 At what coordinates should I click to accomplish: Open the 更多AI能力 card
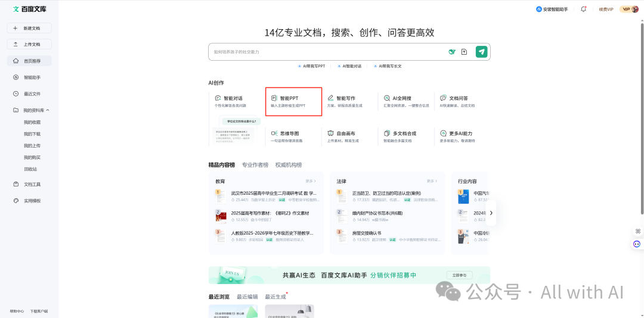[462, 136]
